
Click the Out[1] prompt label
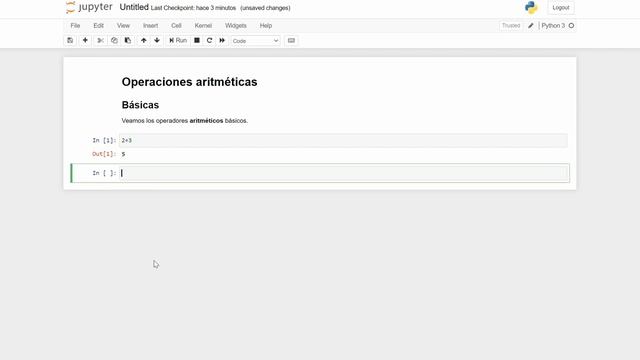(x=104, y=154)
